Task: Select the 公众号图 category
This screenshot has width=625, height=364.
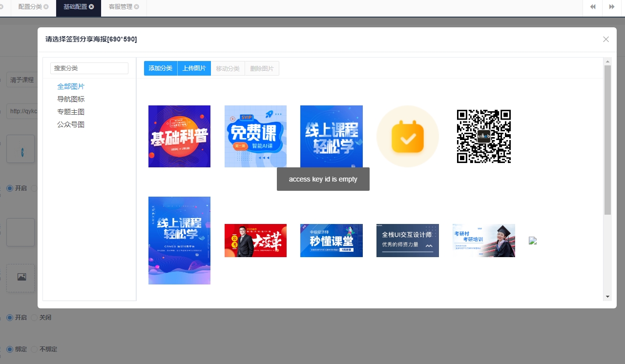Action: pos(71,124)
